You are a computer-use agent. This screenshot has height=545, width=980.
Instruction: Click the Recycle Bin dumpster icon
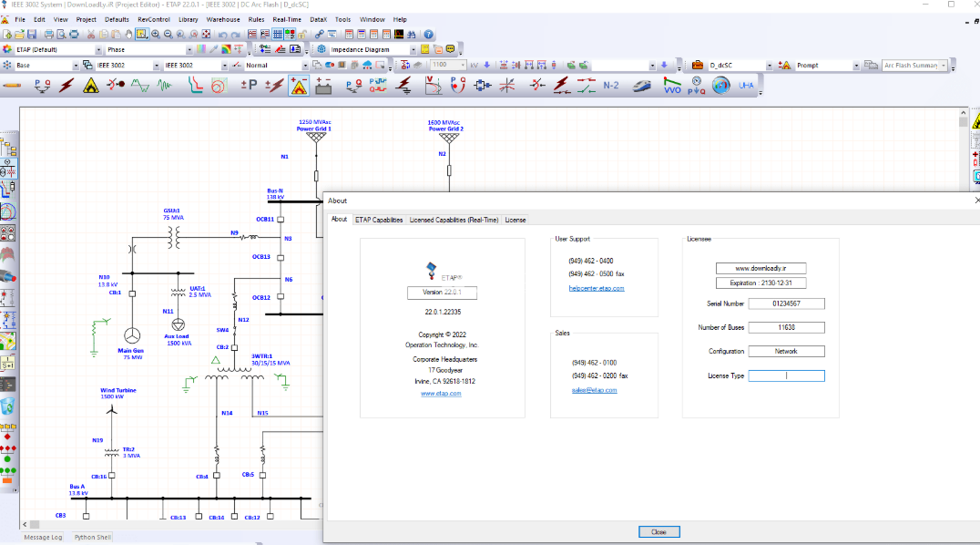point(8,406)
